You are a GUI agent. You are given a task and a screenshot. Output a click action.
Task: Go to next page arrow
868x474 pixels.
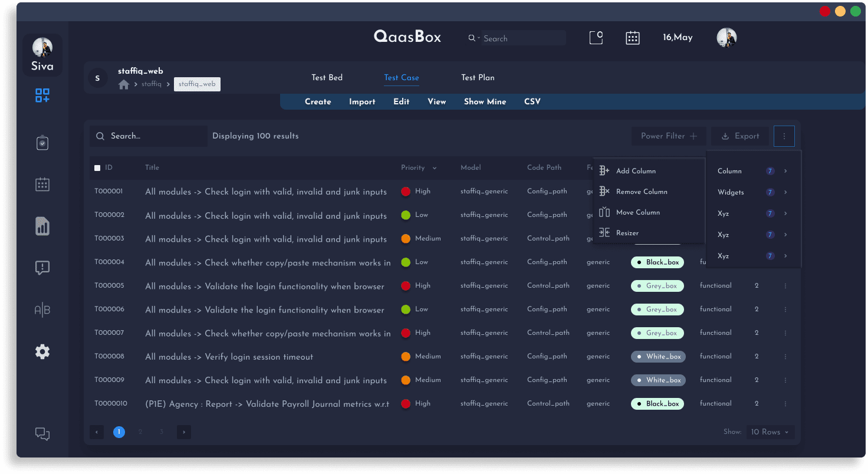184,432
